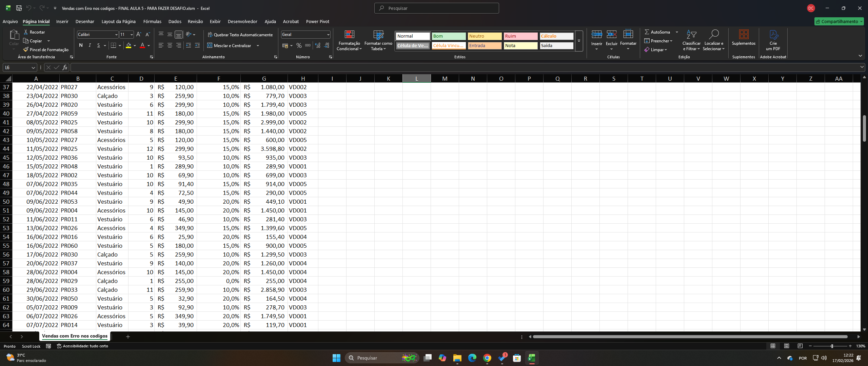Viewport: 868px width, 366px height.
Task: Toggle bold formatting
Action: click(81, 45)
